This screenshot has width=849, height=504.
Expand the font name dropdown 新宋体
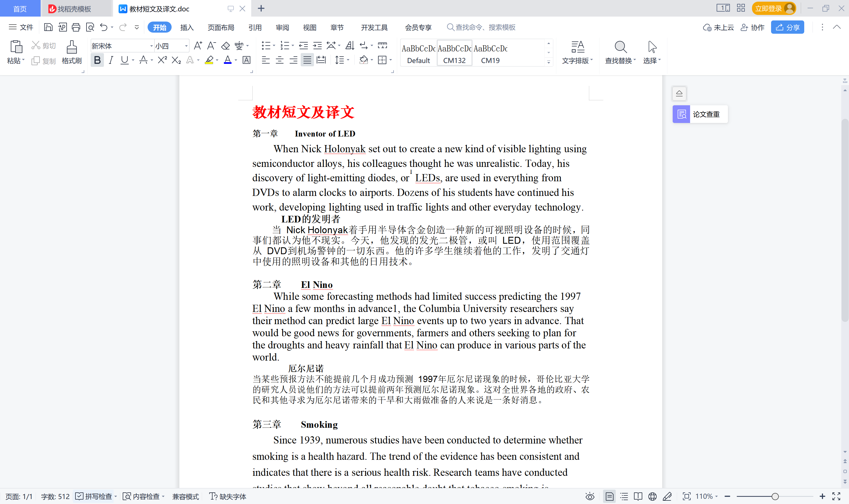tap(151, 46)
